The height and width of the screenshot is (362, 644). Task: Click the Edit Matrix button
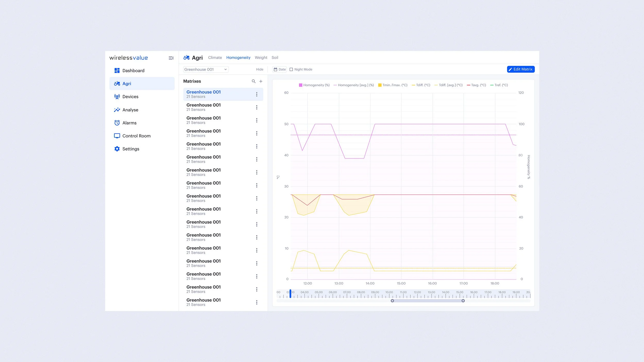521,69
